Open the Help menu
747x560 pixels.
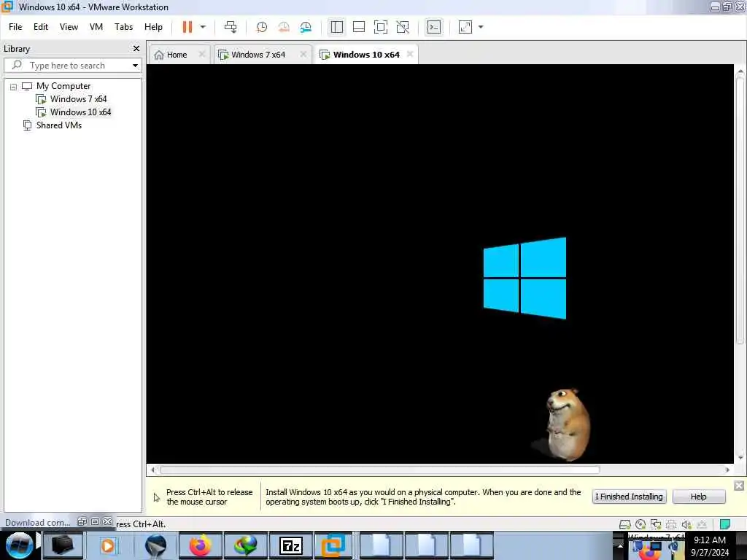pyautogui.click(x=153, y=27)
